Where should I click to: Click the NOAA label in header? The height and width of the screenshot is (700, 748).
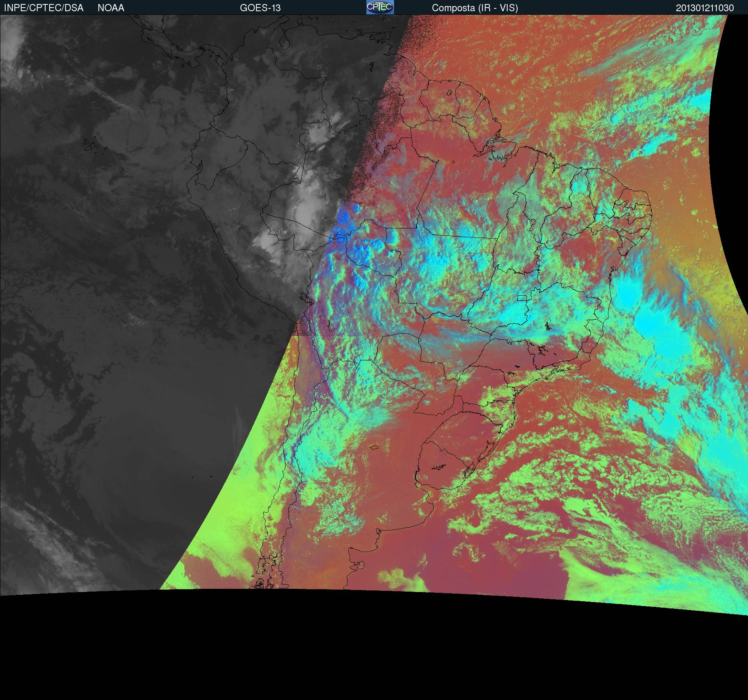(111, 8)
